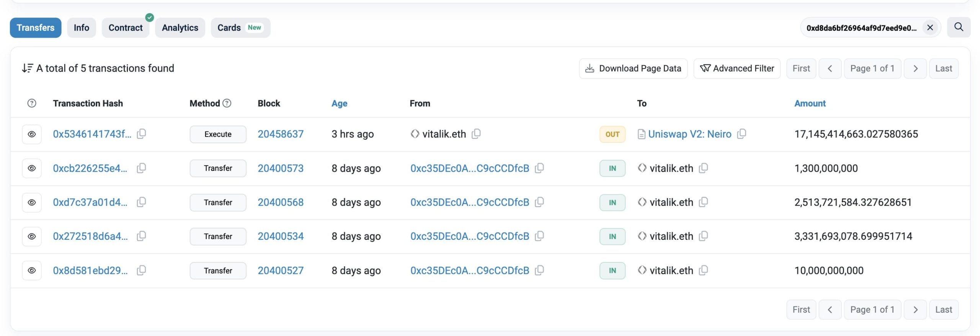Toggle eye preview for 0x5346141743f transaction
Screen dimensions: 980x336
pyautogui.click(x=32, y=134)
